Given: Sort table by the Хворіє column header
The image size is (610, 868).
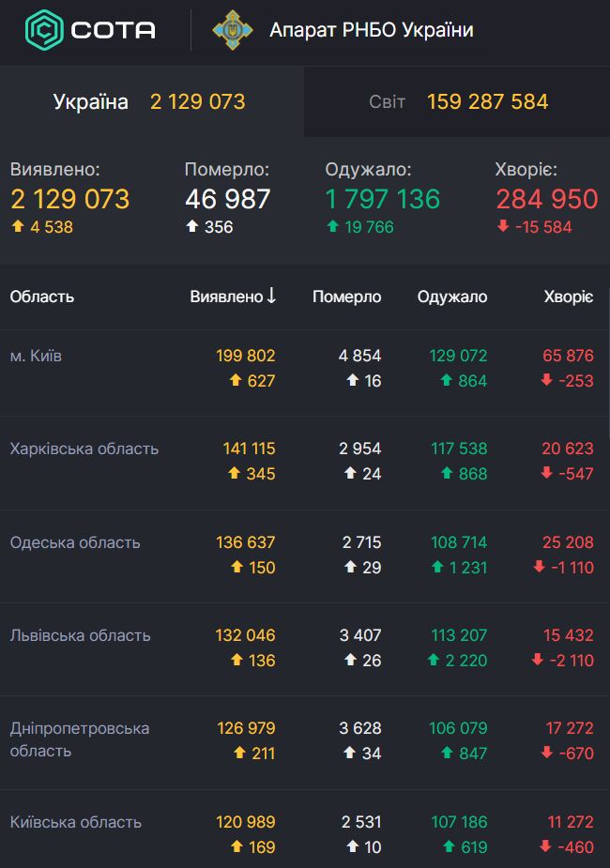Looking at the screenshot, I should click(568, 297).
